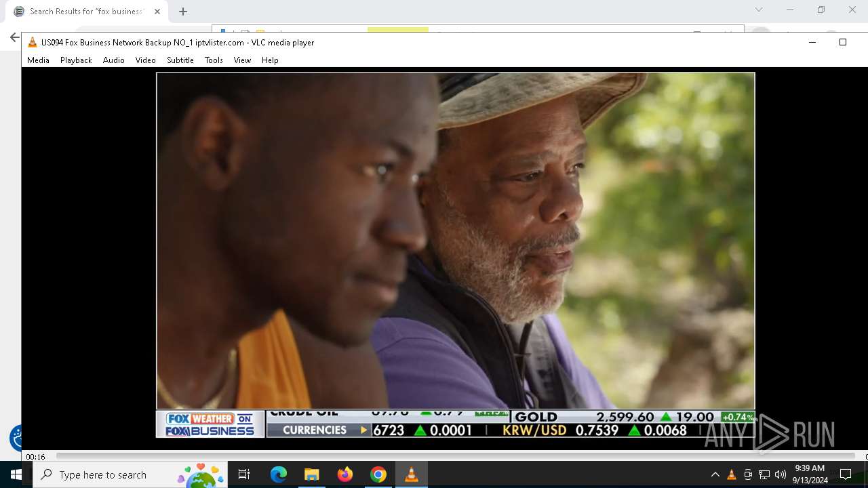
Task: Open the View menu
Action: point(242,60)
